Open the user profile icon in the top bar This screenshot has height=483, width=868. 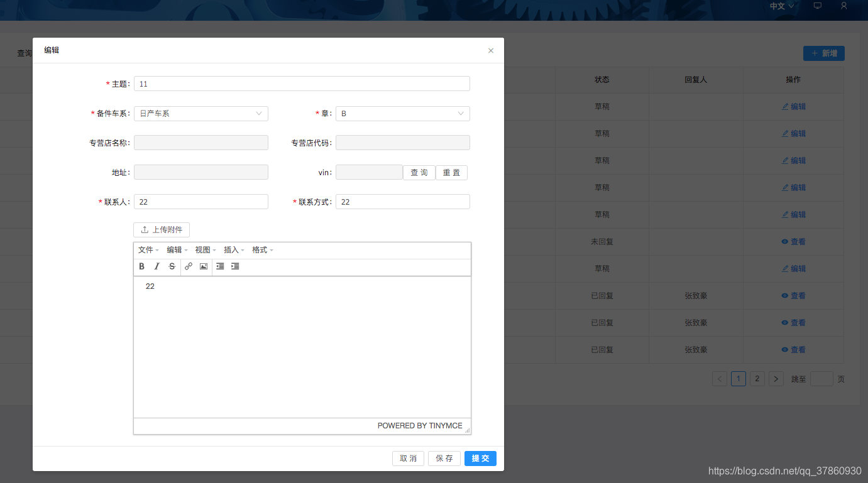click(844, 6)
